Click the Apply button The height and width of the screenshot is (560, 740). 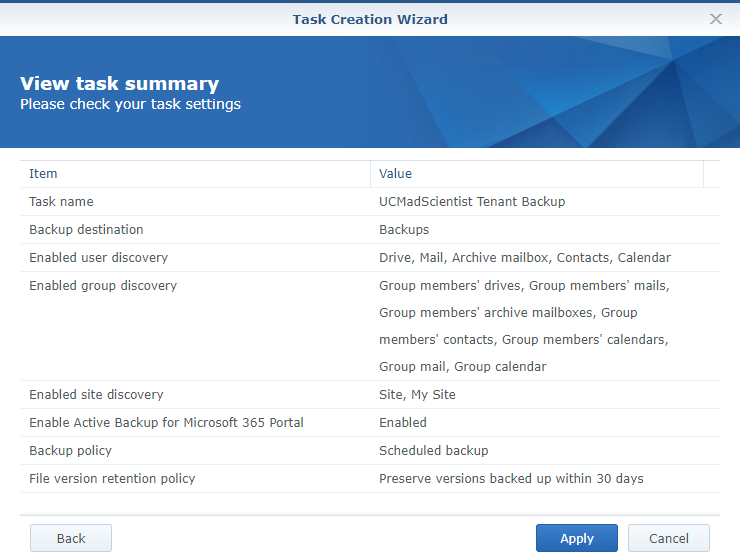pos(576,538)
